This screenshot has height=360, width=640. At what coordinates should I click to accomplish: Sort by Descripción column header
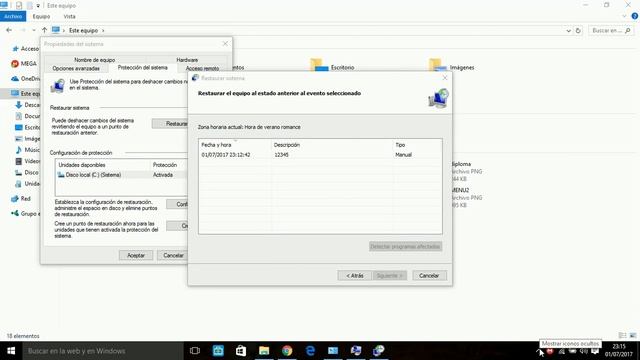coord(331,144)
